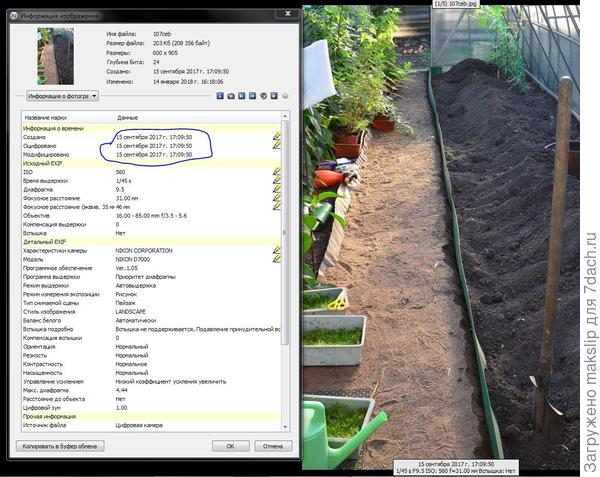Edit Диафрагма using its pencil icon

click(276, 189)
